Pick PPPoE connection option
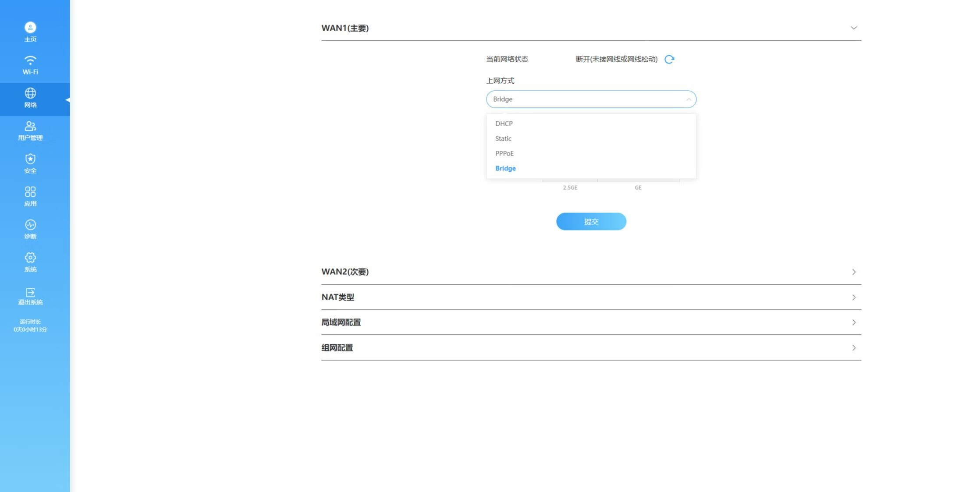The height and width of the screenshot is (492, 980). 504,153
